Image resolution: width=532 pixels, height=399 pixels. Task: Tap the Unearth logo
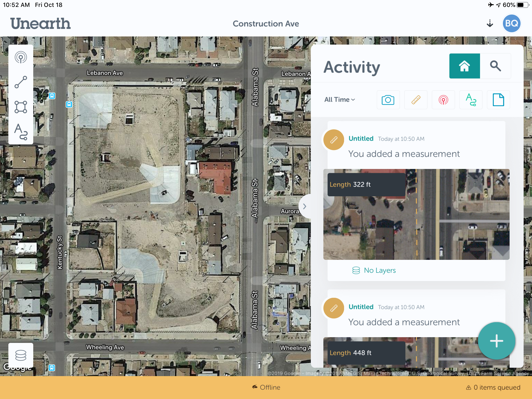[40, 24]
